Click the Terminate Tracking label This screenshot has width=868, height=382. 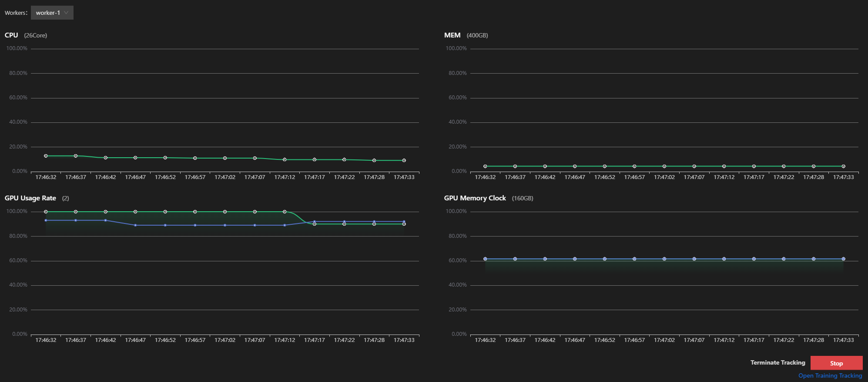point(778,362)
